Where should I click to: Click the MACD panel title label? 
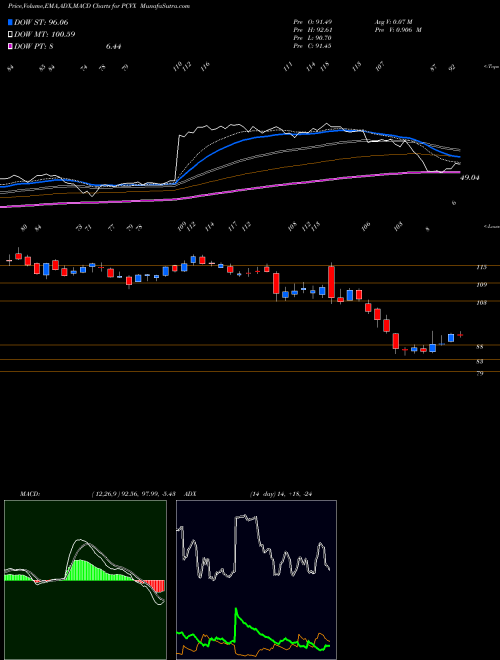(29, 494)
